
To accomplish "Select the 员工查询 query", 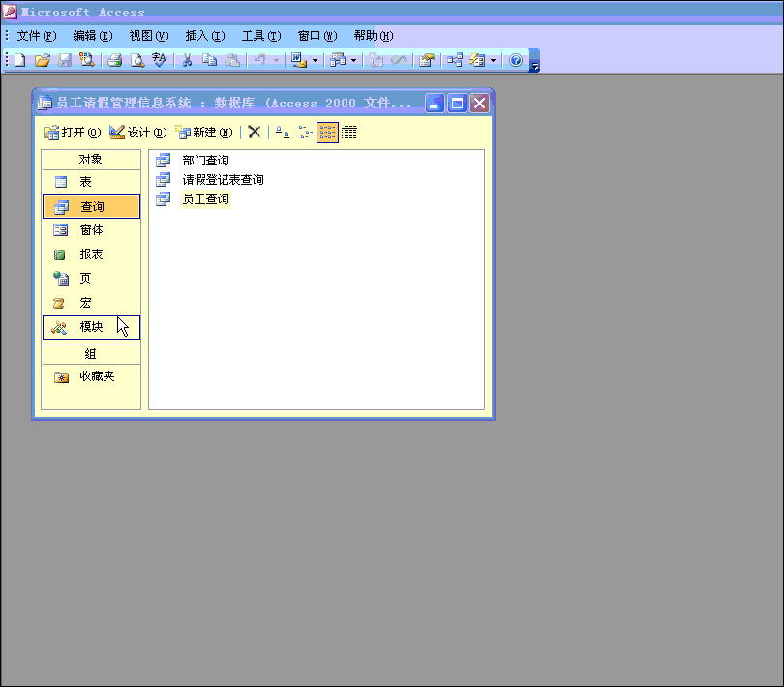I will 205,199.
